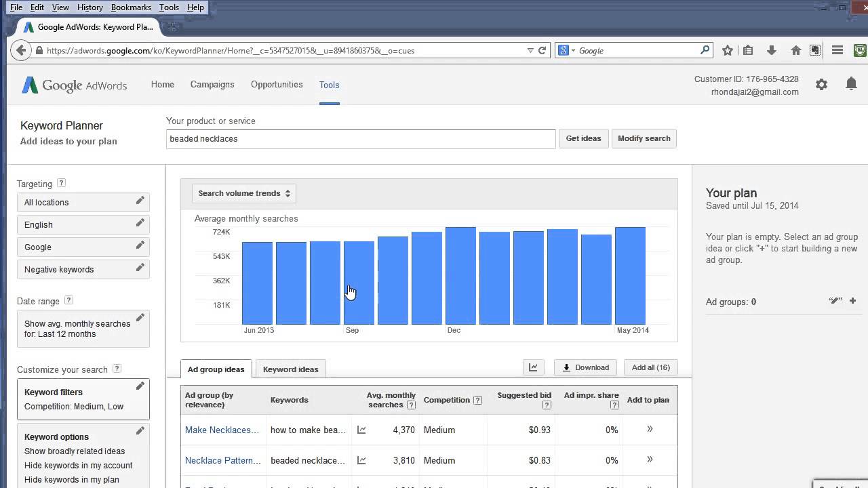Click the plus icon to add ad group
This screenshot has width=868, height=488.
point(852,301)
